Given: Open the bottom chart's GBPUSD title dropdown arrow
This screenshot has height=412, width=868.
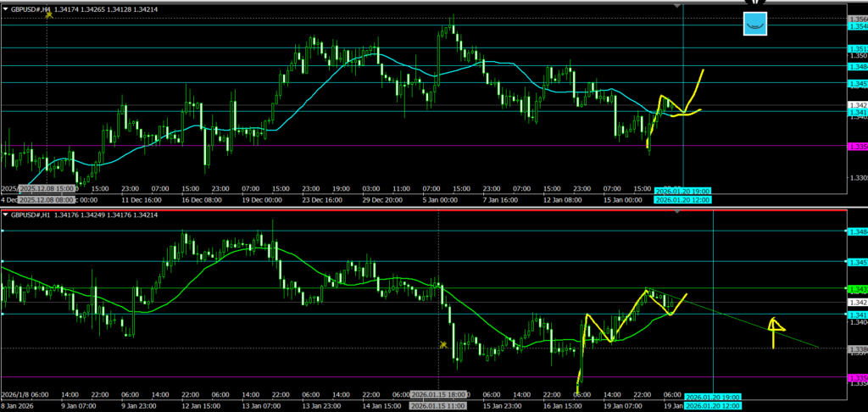Looking at the screenshot, I should [4, 215].
